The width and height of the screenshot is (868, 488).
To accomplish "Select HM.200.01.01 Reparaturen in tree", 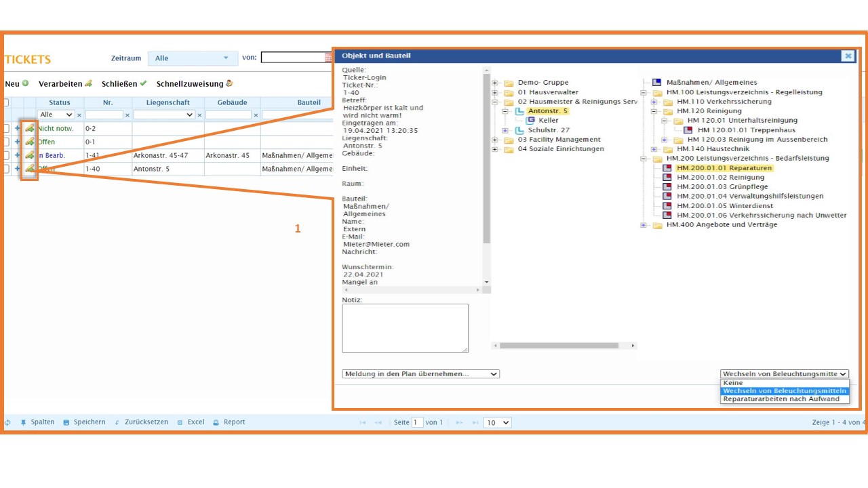I will coord(724,168).
